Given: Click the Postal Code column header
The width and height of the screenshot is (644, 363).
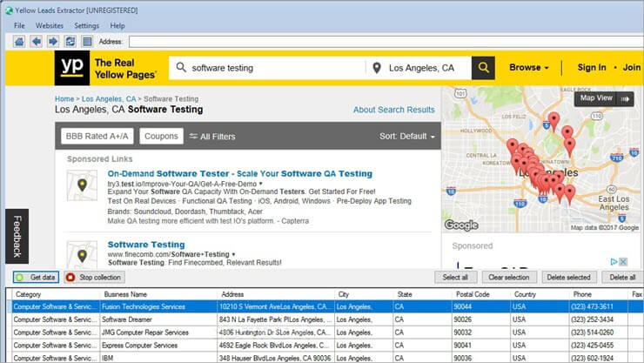Looking at the screenshot, I should (481, 294).
